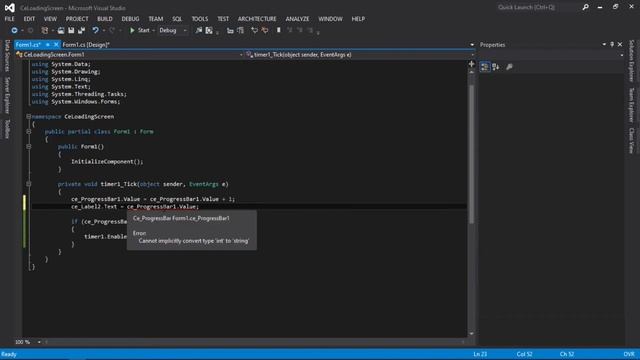Click the New Project toolbar icon

point(44,31)
